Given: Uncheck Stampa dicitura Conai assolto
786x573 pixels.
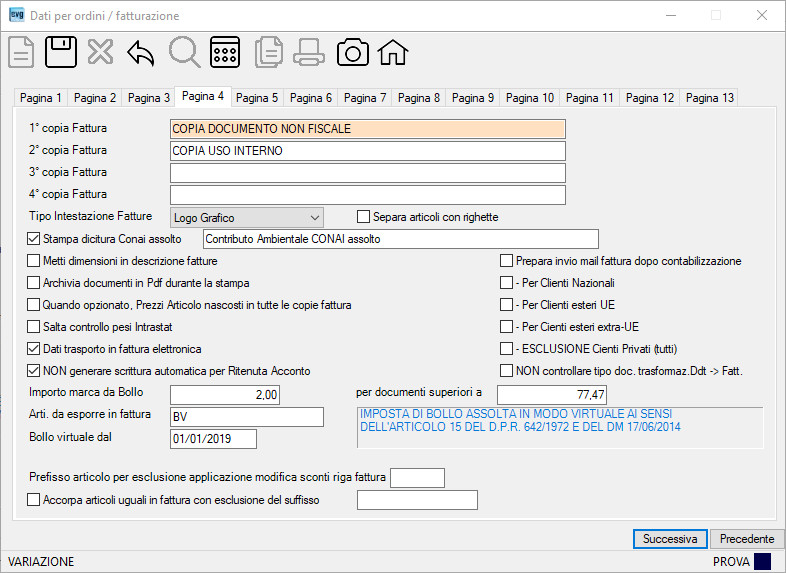Looking at the screenshot, I should coord(33,239).
